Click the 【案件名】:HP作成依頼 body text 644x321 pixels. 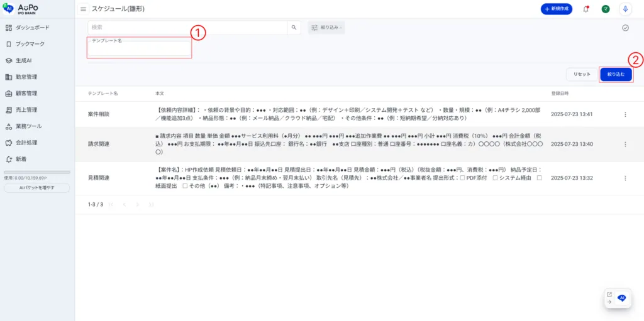point(349,178)
